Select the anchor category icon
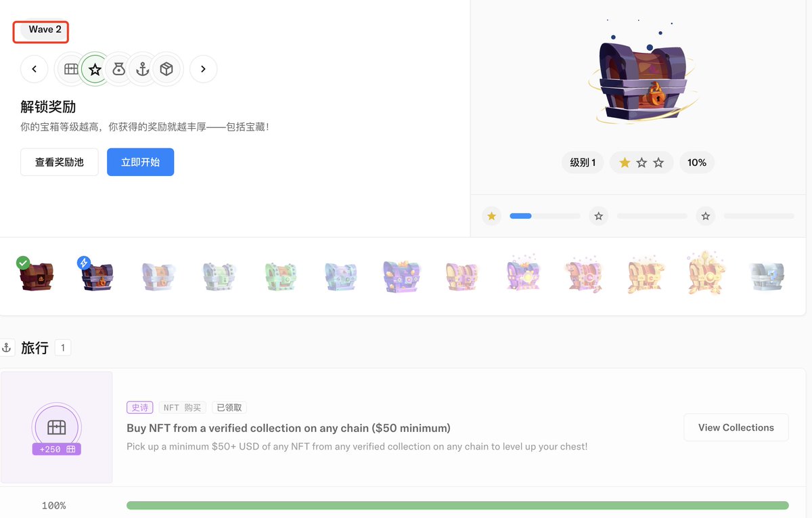 [x=142, y=69]
